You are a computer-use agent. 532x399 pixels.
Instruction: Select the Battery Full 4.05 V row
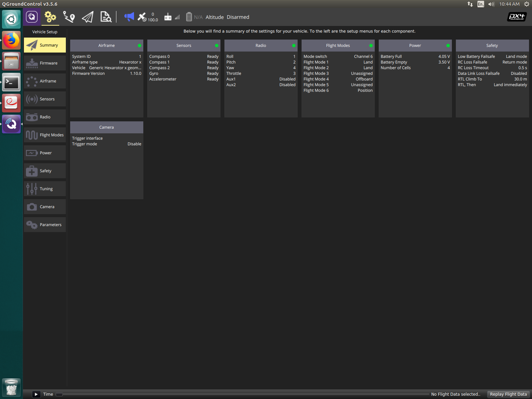tap(415, 57)
